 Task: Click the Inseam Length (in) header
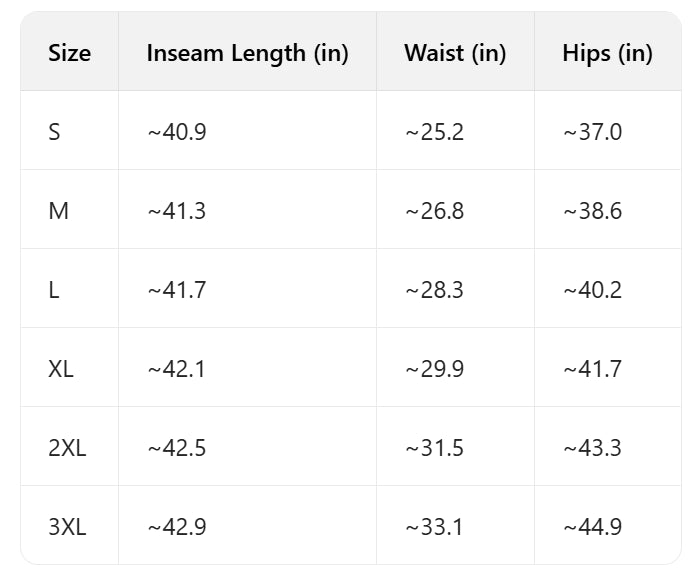pyautogui.click(x=247, y=53)
